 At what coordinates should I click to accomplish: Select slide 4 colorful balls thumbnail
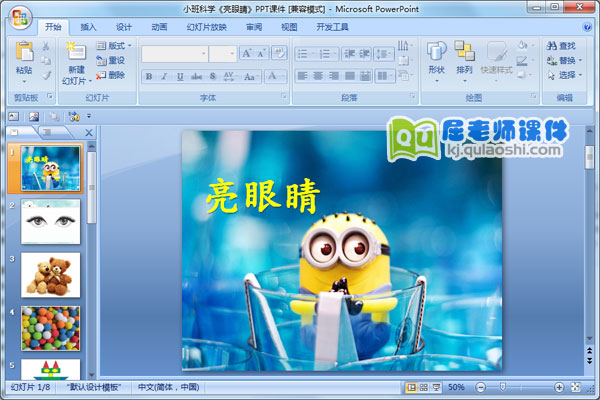pyautogui.click(x=51, y=328)
